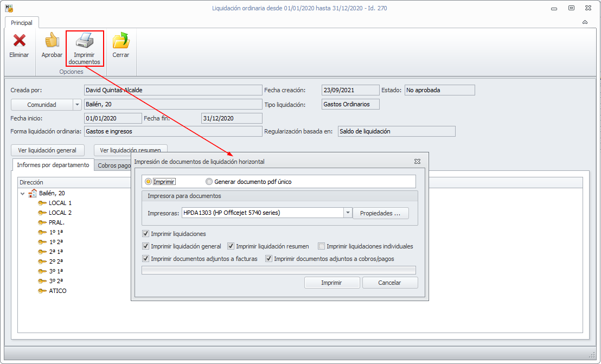
Task: Click the Regularización basada en field
Action: (x=397, y=131)
